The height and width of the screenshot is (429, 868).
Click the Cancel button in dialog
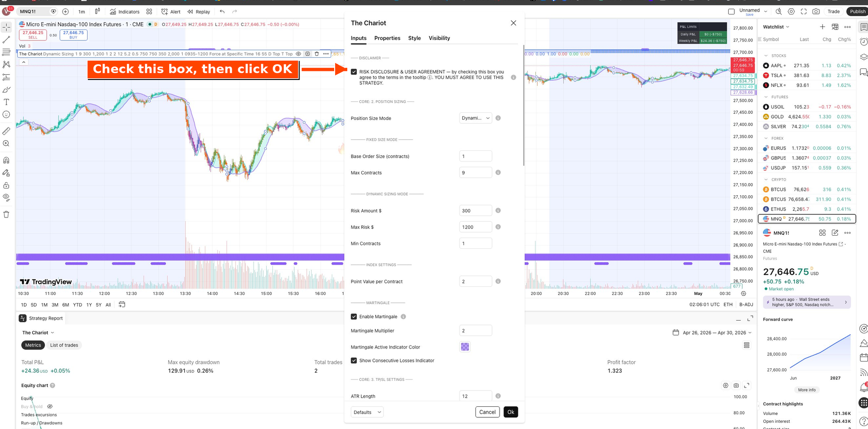pyautogui.click(x=487, y=412)
